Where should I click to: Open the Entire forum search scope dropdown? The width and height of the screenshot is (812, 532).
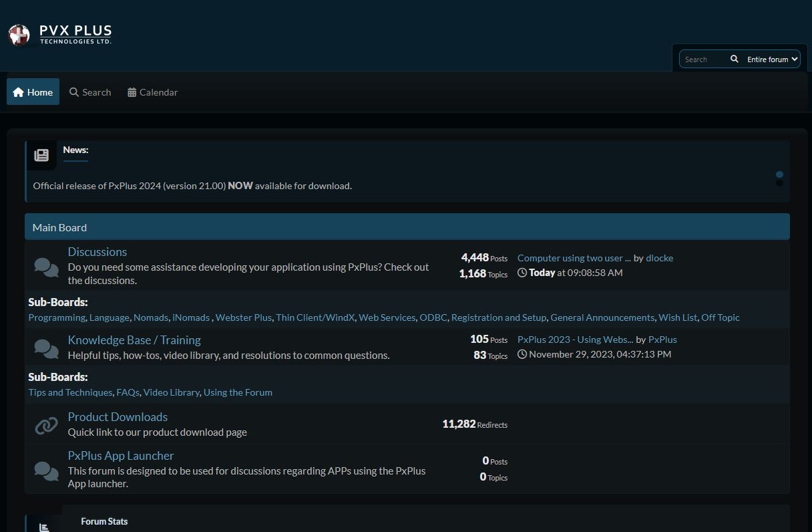tap(772, 59)
